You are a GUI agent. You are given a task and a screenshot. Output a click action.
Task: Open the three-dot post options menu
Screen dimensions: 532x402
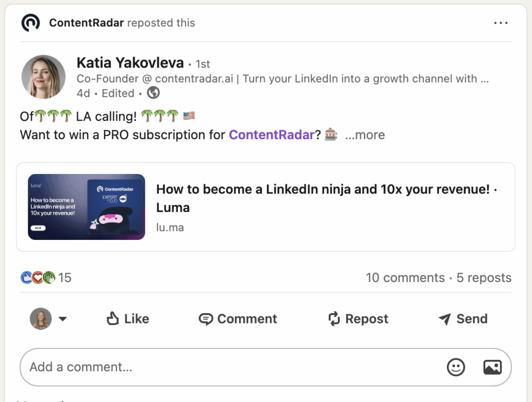(x=501, y=23)
